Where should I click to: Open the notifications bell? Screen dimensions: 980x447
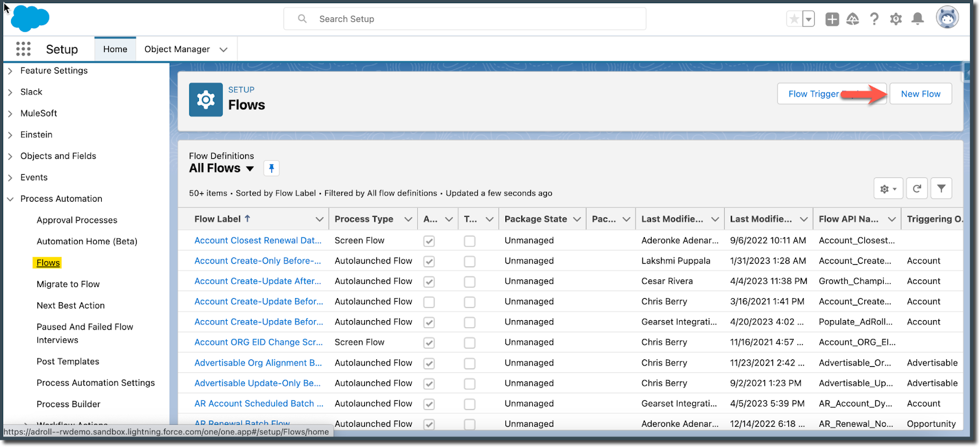917,19
